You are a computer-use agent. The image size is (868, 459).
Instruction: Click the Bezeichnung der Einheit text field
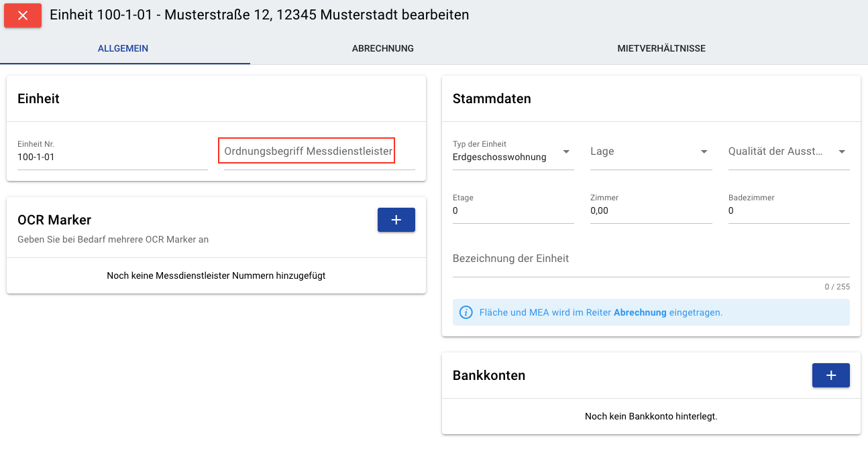651,259
